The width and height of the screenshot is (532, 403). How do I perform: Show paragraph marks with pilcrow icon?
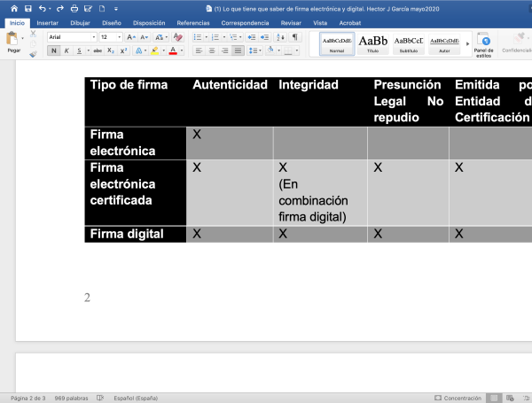point(294,37)
